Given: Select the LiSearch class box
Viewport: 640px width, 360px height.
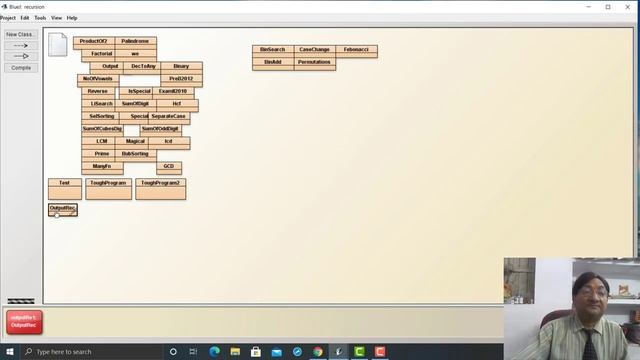Looking at the screenshot, I should [98, 106].
